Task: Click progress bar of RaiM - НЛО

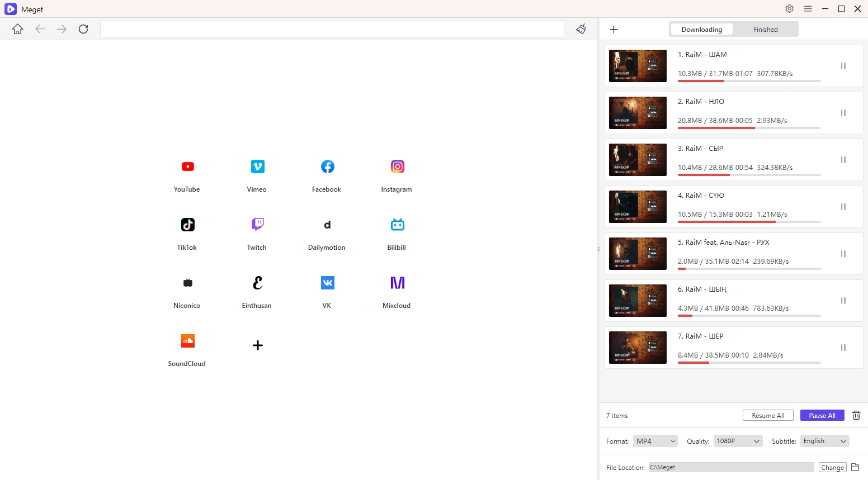Action: [749, 128]
